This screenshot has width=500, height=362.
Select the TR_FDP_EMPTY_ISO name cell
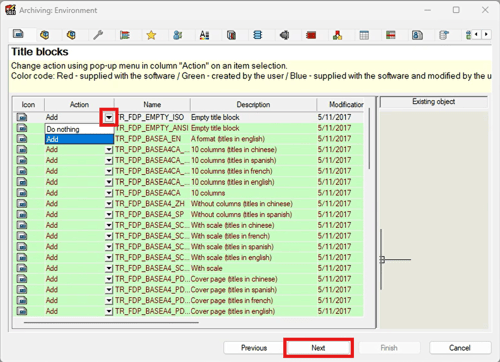152,117
